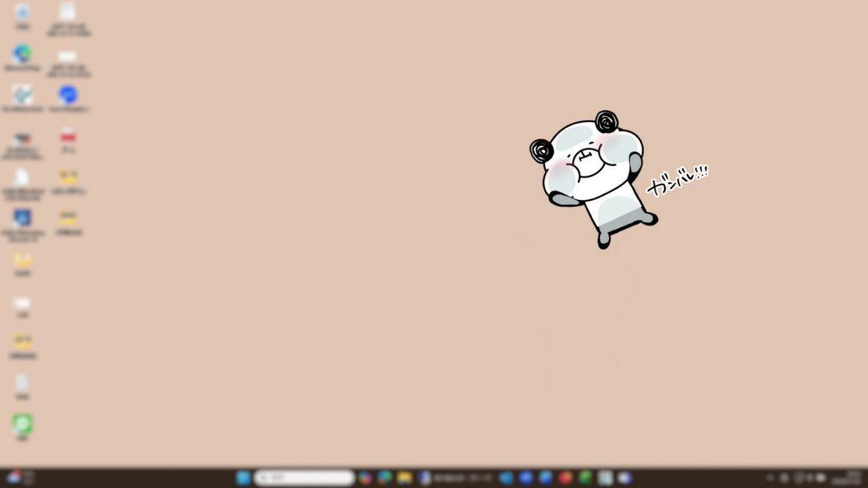
Task: Open the green chat app desktop icon
Action: pyautogui.click(x=23, y=423)
